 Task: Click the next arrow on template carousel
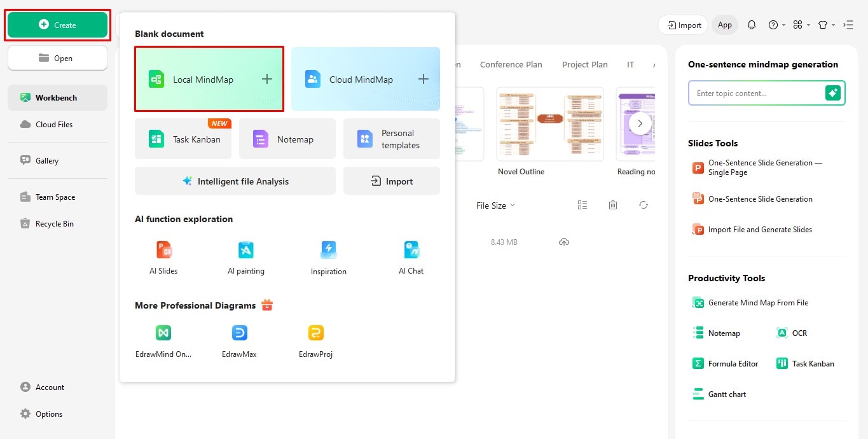click(640, 123)
